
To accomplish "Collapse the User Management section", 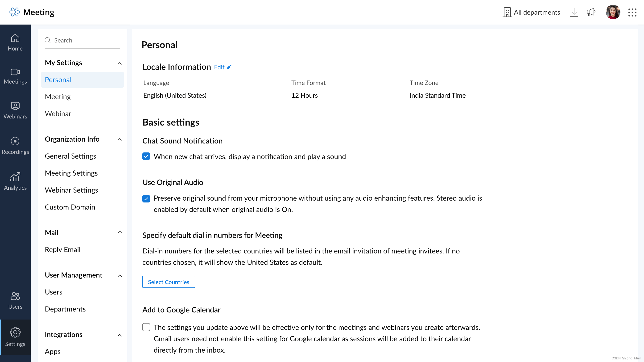I will pyautogui.click(x=120, y=276).
